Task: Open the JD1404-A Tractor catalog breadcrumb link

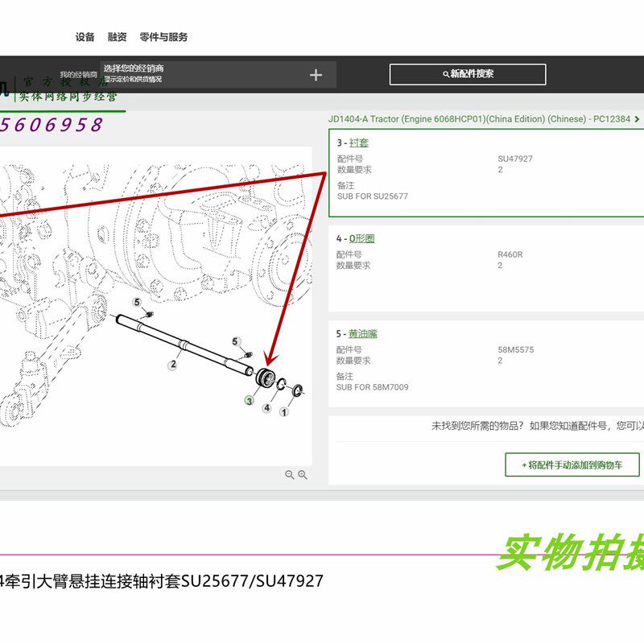Action: [479, 119]
